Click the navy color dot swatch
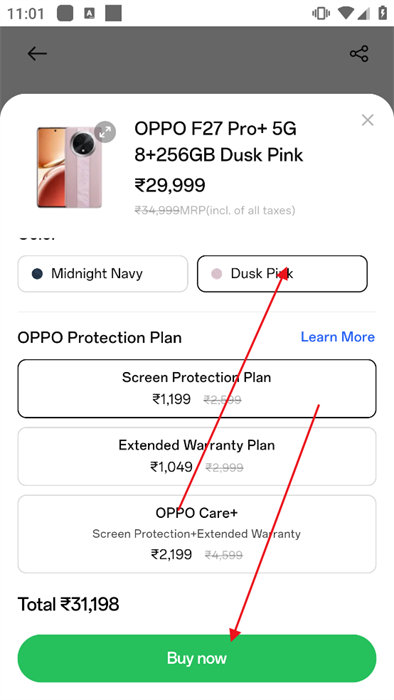 tap(37, 274)
